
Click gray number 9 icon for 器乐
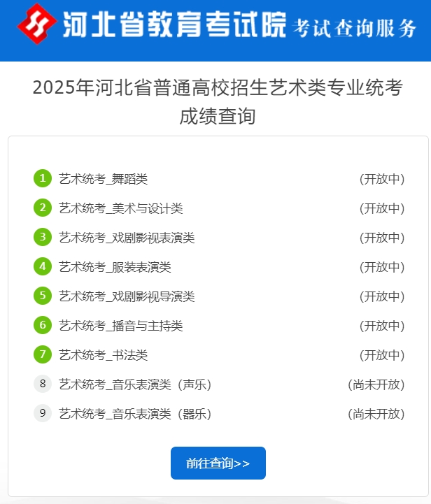[43, 414]
